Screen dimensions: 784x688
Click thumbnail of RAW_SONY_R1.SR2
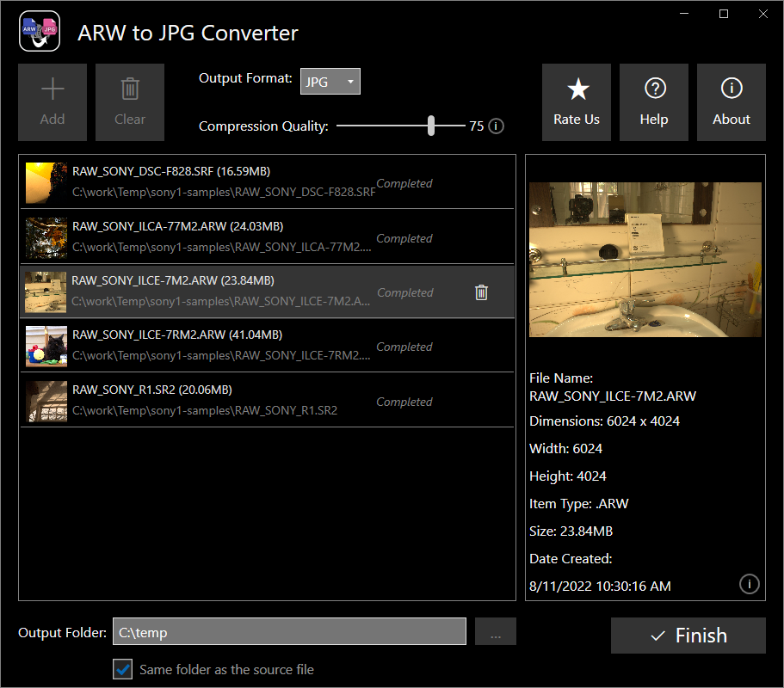click(46, 402)
